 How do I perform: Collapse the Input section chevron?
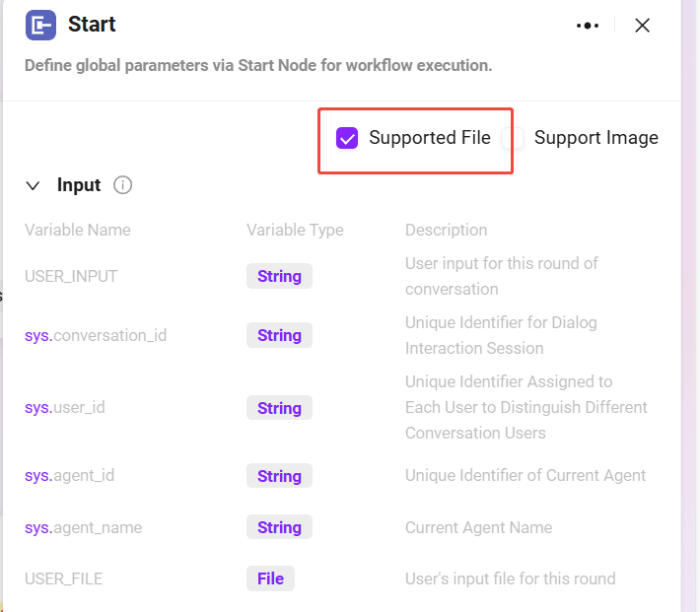point(34,185)
